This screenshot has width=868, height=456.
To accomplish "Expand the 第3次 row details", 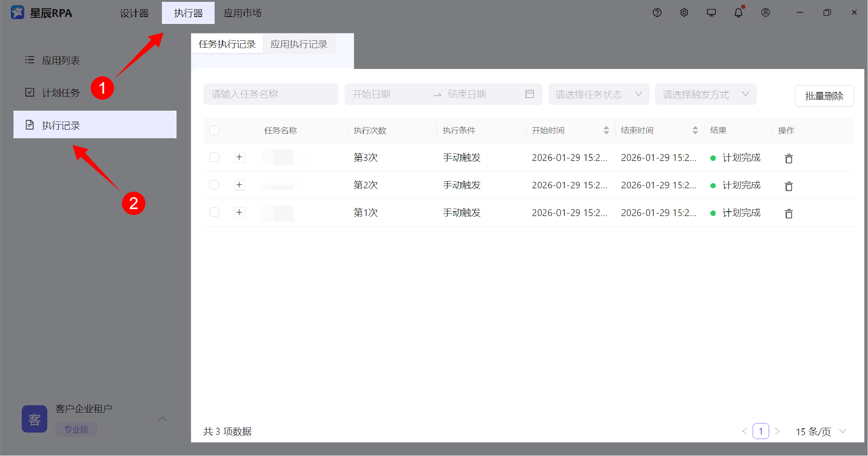I will pos(239,157).
